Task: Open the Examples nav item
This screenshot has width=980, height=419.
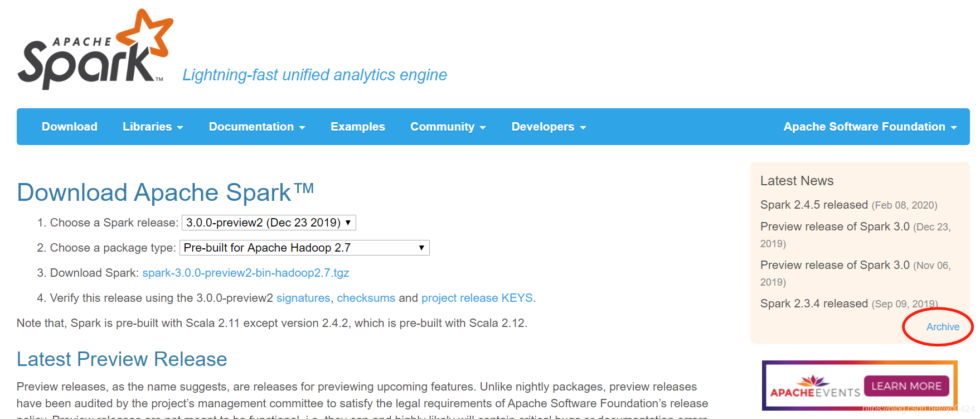Action: [358, 127]
